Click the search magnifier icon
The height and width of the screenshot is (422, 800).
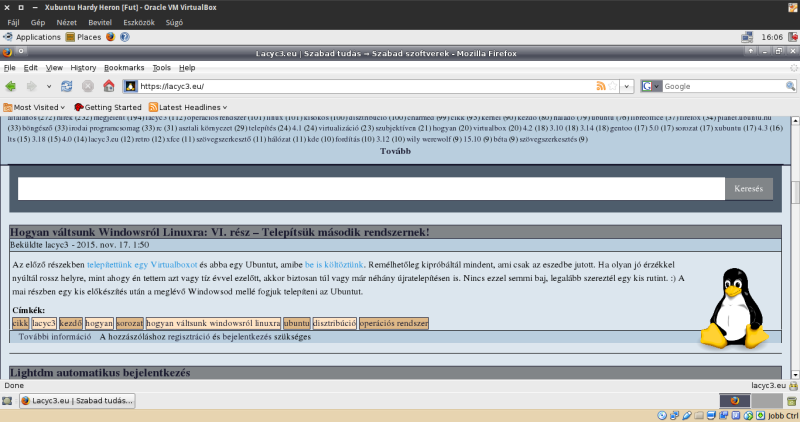[x=790, y=86]
